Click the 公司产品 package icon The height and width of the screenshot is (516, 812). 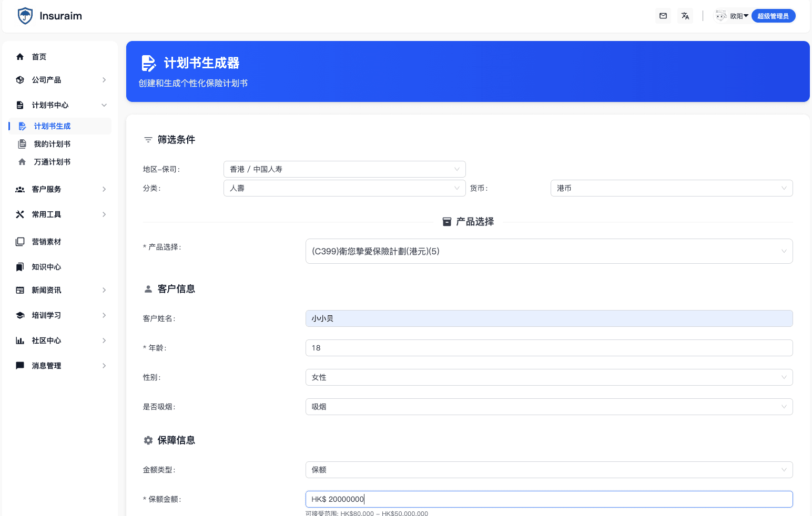20,80
